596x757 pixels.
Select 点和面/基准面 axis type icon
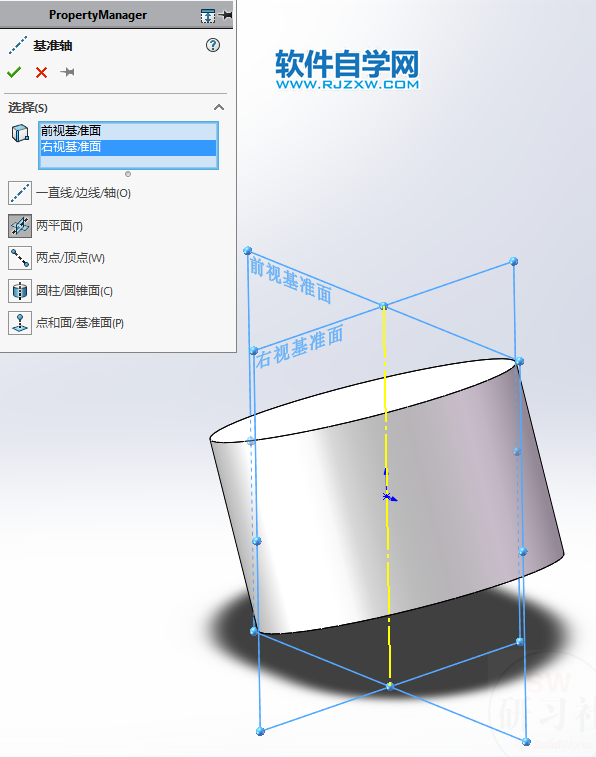pos(20,323)
